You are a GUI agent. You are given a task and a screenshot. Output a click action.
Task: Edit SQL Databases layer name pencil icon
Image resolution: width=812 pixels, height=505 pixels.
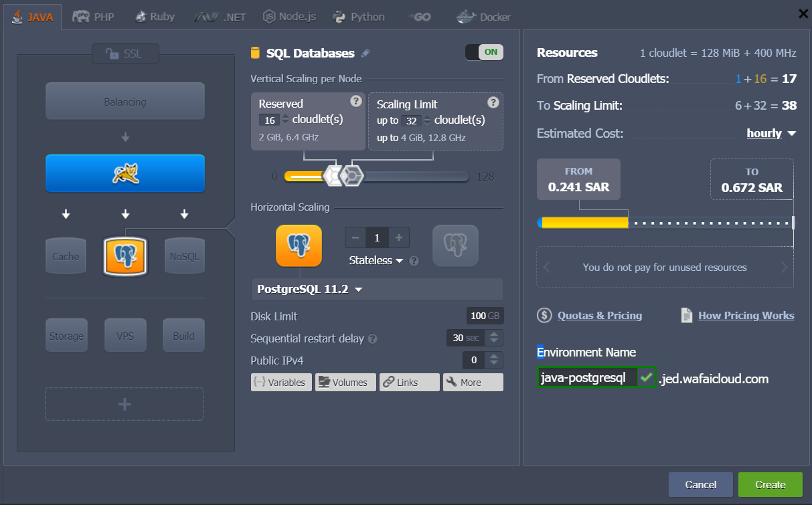click(366, 54)
